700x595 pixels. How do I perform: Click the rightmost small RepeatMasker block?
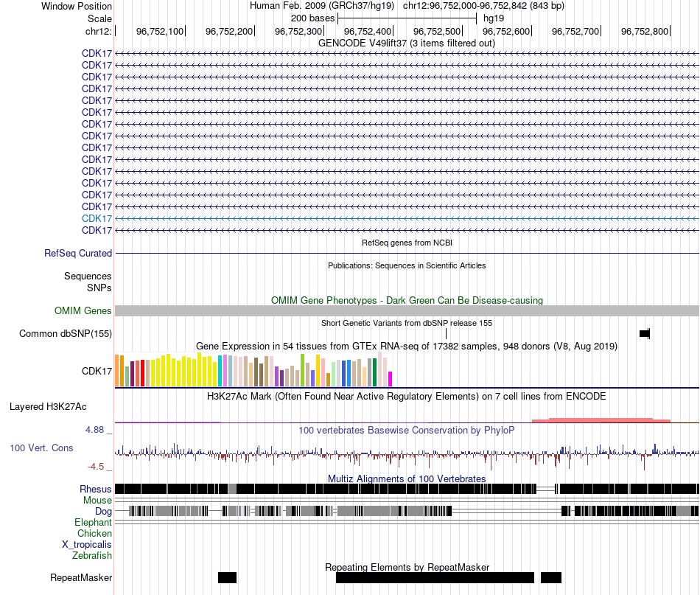pos(551,577)
